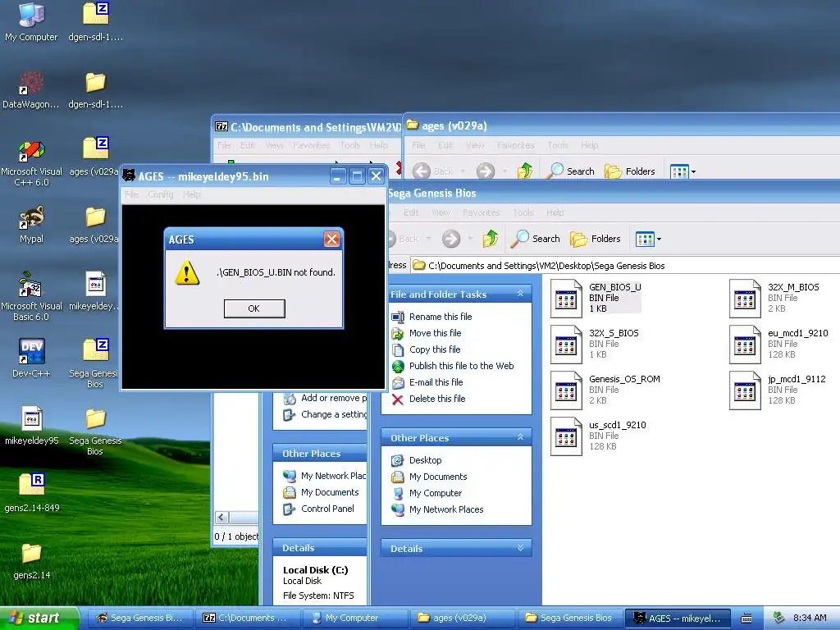Close the AGES error dialog with X
Viewport: 840px width, 630px height.
(331, 239)
